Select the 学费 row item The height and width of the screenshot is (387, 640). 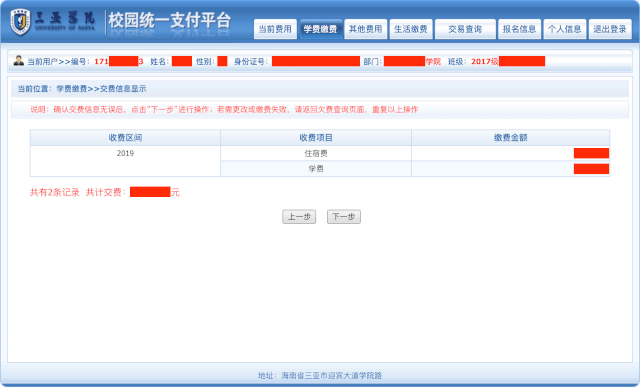pos(316,169)
